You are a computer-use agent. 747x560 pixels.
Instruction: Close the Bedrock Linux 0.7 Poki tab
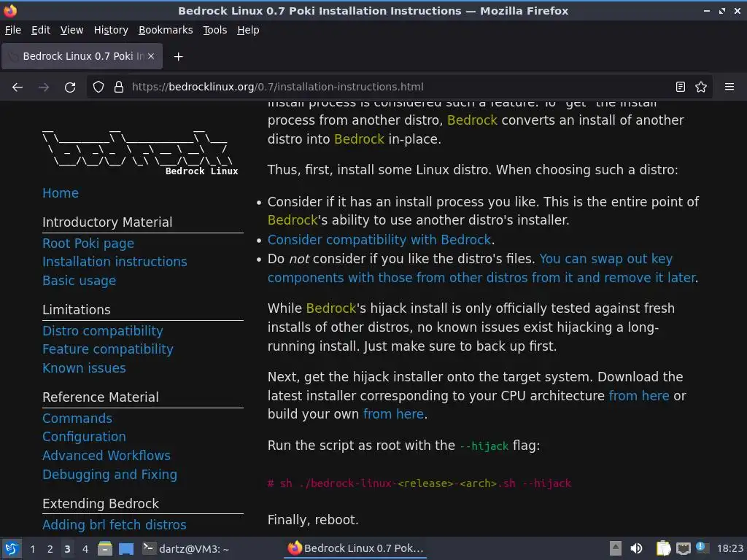tap(151, 56)
